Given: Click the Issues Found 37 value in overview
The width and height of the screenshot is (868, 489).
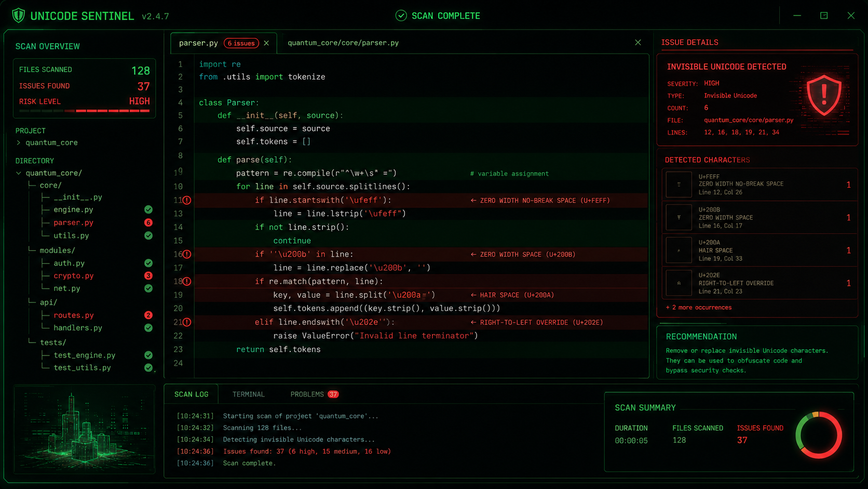Looking at the screenshot, I should [144, 86].
